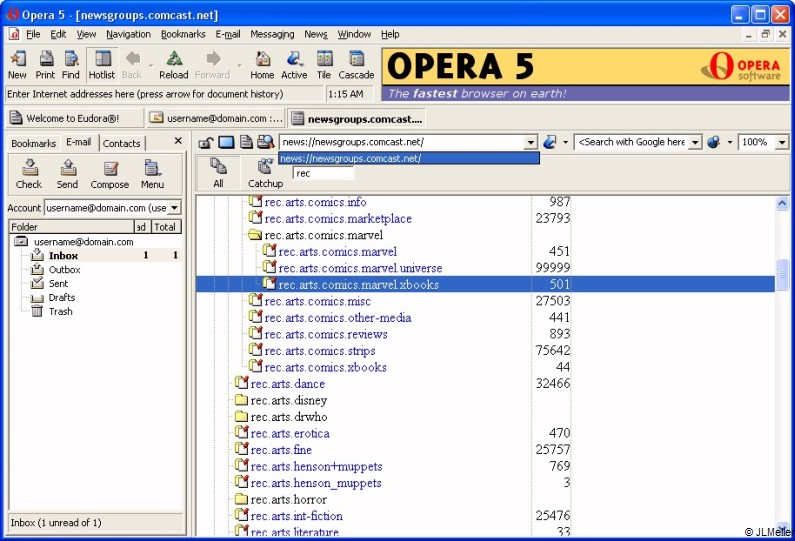This screenshot has width=795, height=541.
Task: Select the Trash folder
Action: coord(61,311)
